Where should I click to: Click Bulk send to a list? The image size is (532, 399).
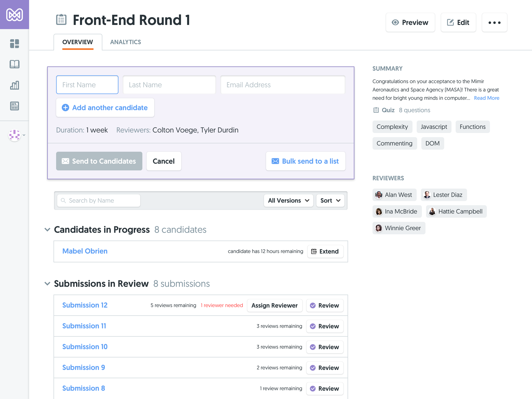tap(305, 161)
